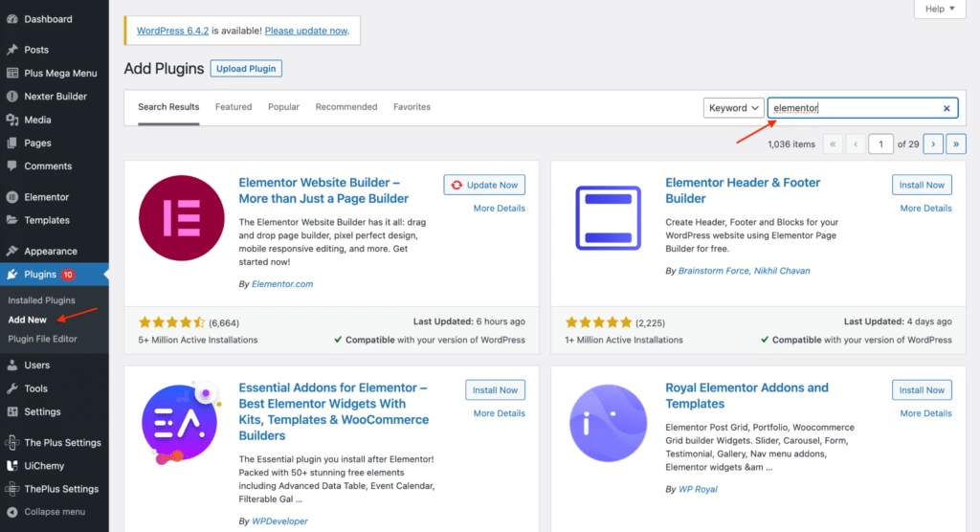Click Update Now for Elementor Website Builder

484,185
